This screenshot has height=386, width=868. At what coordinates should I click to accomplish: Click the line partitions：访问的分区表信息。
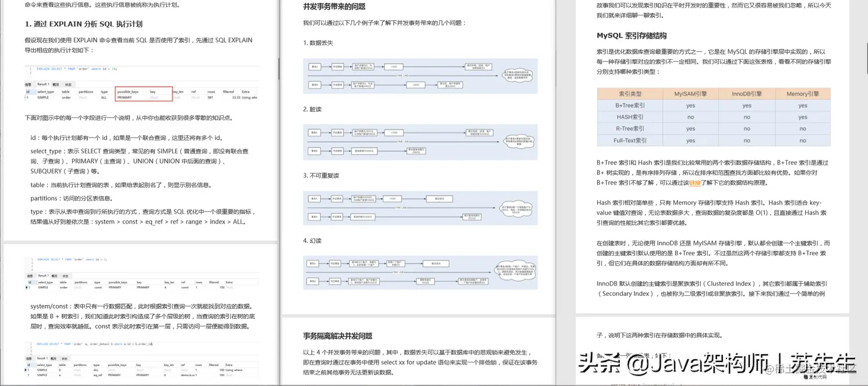pyautogui.click(x=71, y=198)
